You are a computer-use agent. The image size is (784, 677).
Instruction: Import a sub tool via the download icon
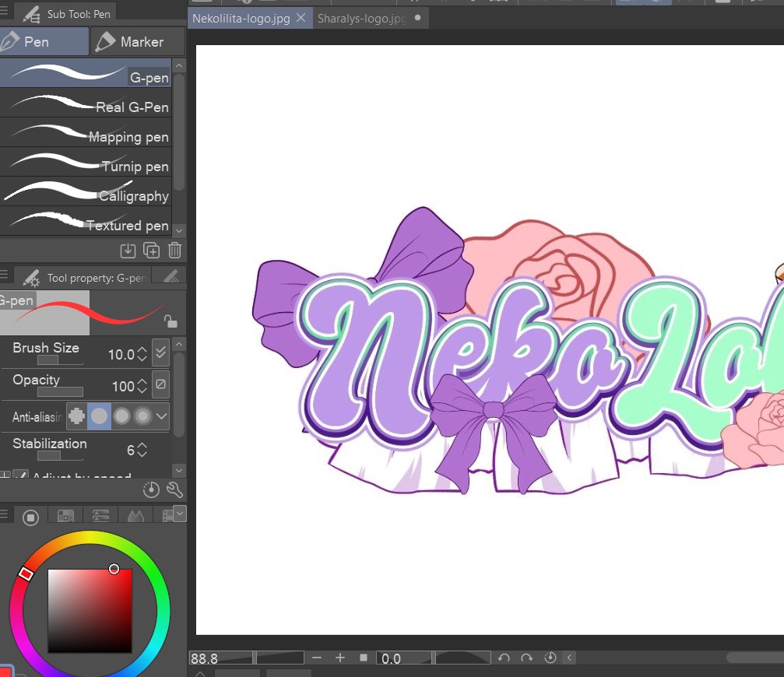coord(127,250)
